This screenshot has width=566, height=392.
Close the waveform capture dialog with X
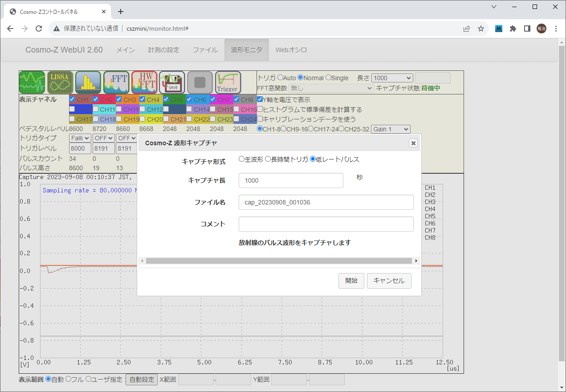tap(413, 143)
